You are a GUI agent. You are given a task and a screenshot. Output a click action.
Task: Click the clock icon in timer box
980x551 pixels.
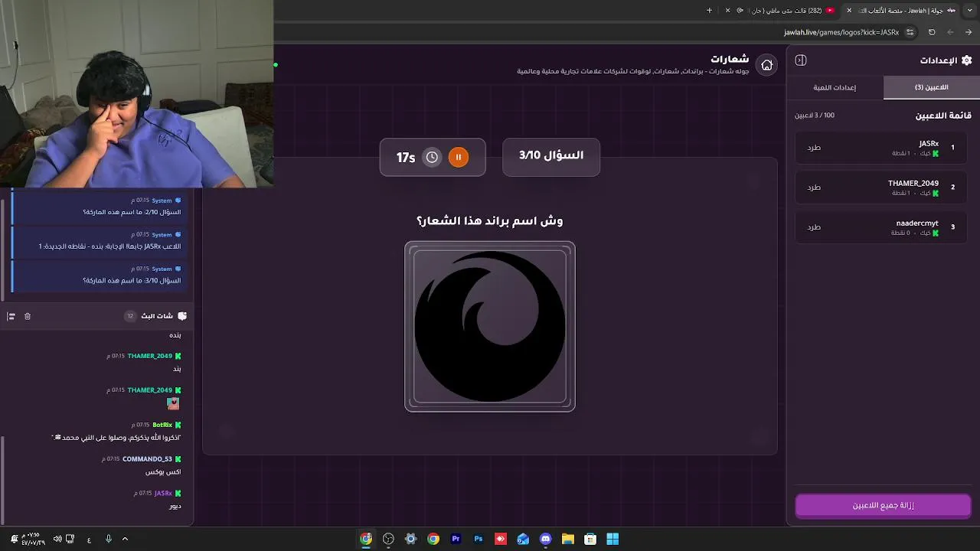(x=432, y=157)
